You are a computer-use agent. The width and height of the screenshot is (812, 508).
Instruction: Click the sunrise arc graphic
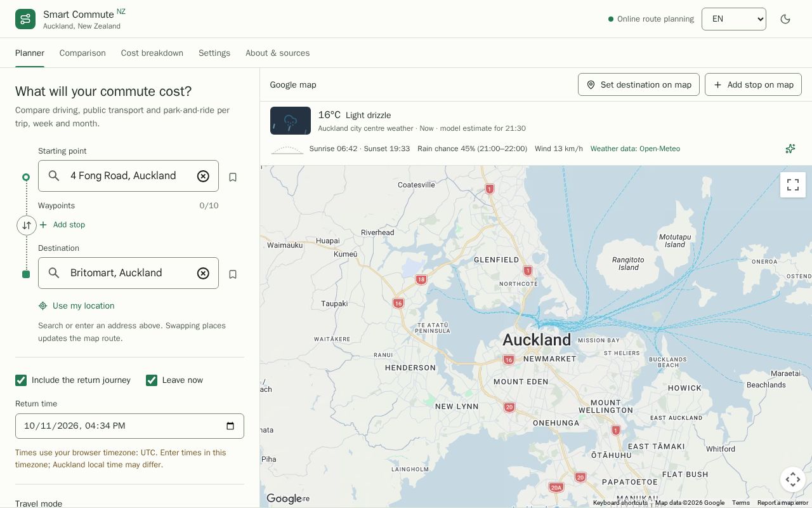tap(287, 150)
